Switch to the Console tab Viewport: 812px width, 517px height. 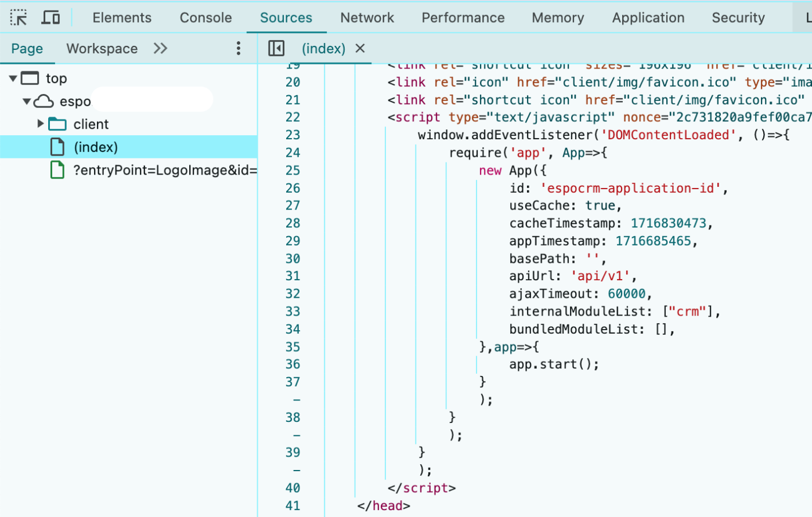click(205, 17)
